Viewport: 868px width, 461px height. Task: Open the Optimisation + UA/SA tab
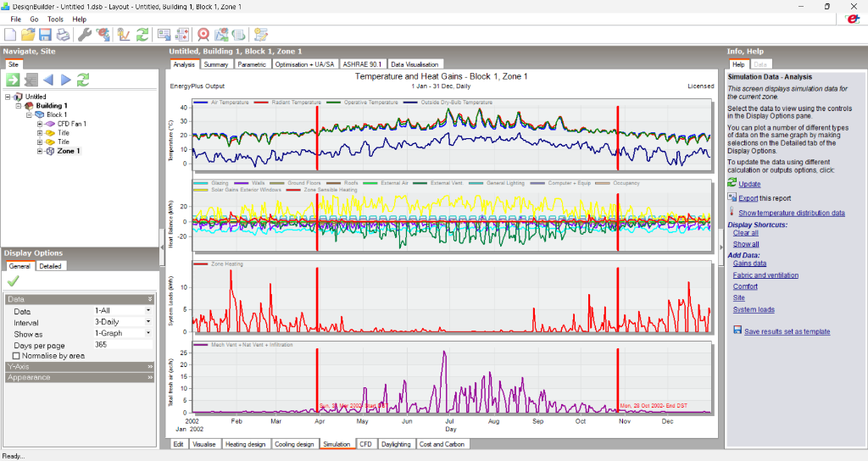click(x=304, y=64)
